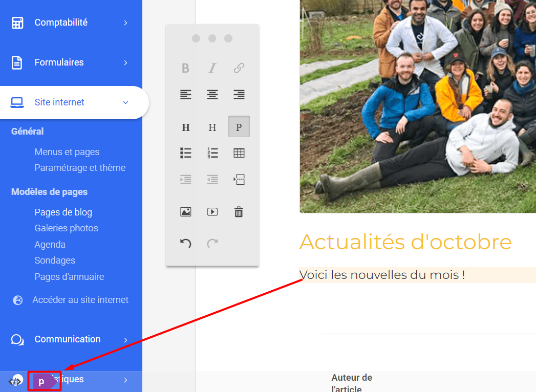Insert a table from the toolbar
This screenshot has width=536, height=392.
pos(239,153)
